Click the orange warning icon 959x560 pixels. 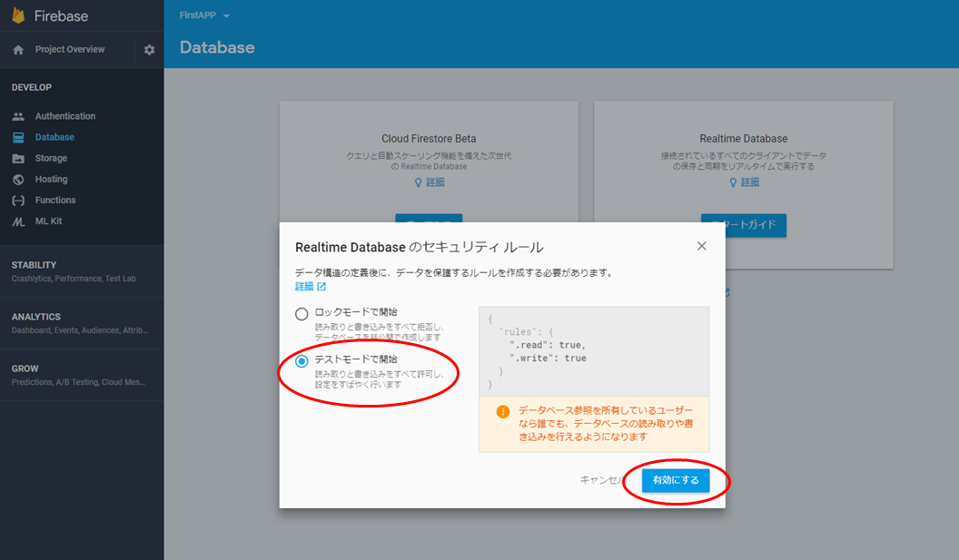pyautogui.click(x=503, y=411)
